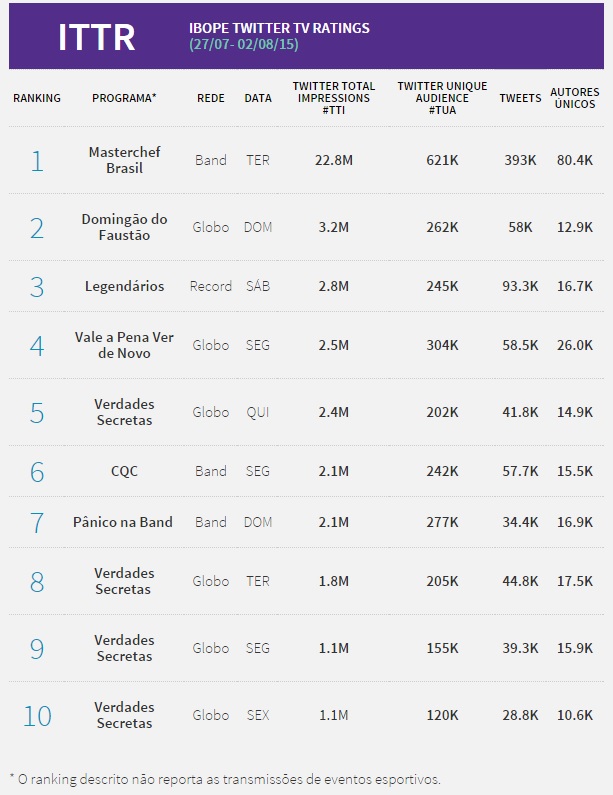Click the TWEETS column header
The image size is (613, 795).
point(520,98)
